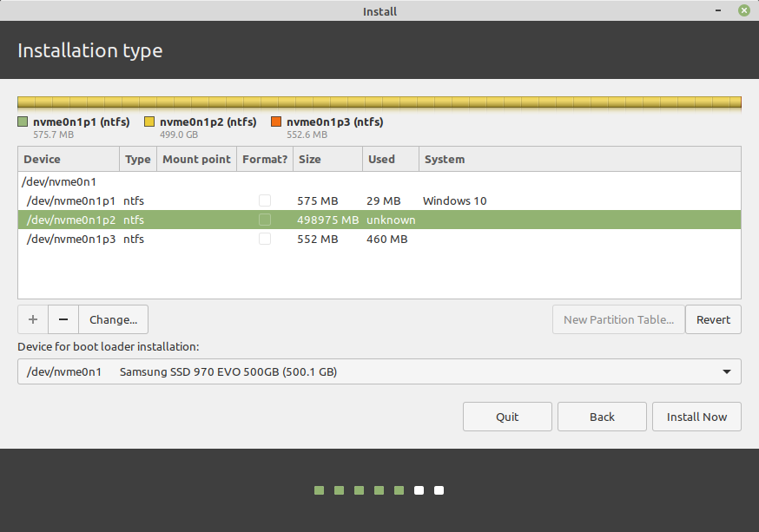Screen dimensions: 759x532
Task: Click the 'nvme0n1p1 (ntfs)' legend label
Action: click(82, 122)
